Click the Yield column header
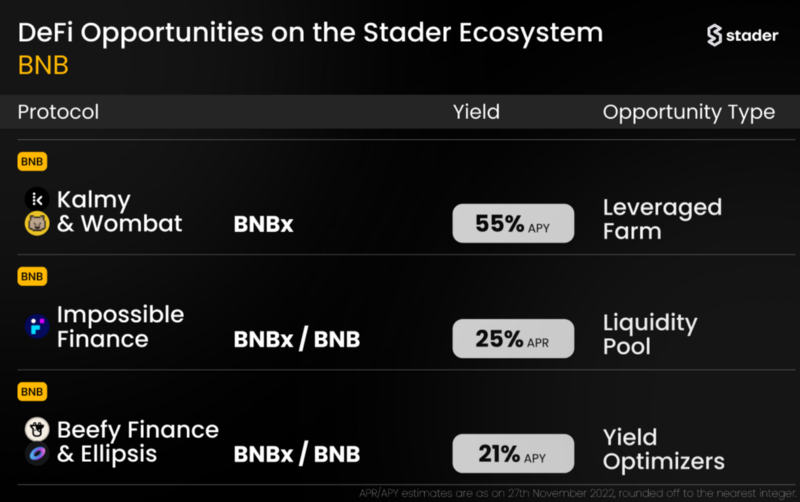800x502 pixels. pyautogui.click(x=476, y=112)
